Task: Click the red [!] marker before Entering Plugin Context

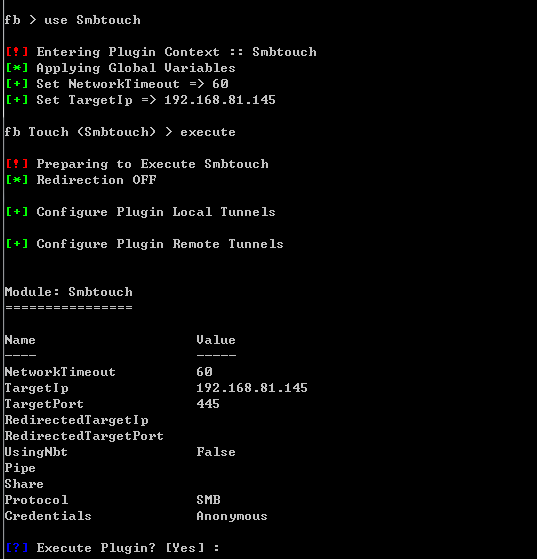Action: tap(17, 52)
